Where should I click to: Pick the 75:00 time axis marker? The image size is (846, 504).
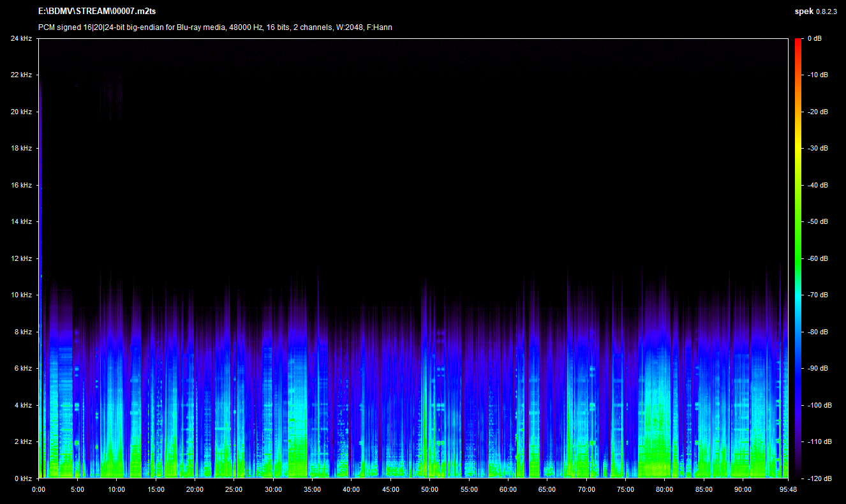click(x=625, y=489)
